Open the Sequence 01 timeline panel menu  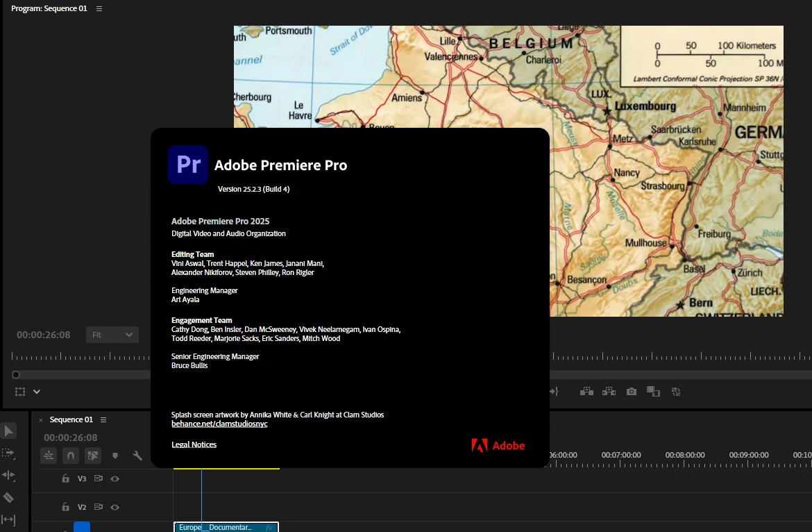point(103,419)
